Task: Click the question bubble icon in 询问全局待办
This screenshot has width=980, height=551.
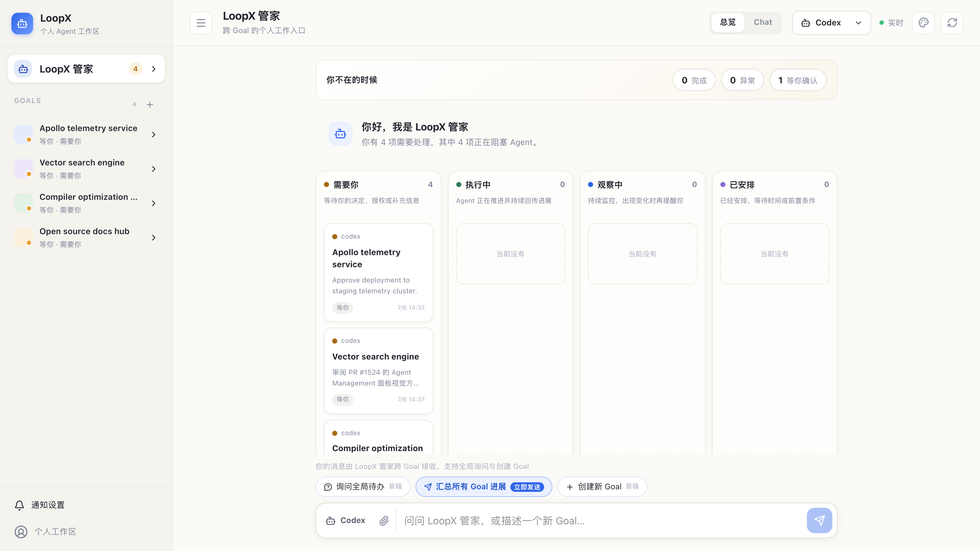Action: (x=328, y=487)
